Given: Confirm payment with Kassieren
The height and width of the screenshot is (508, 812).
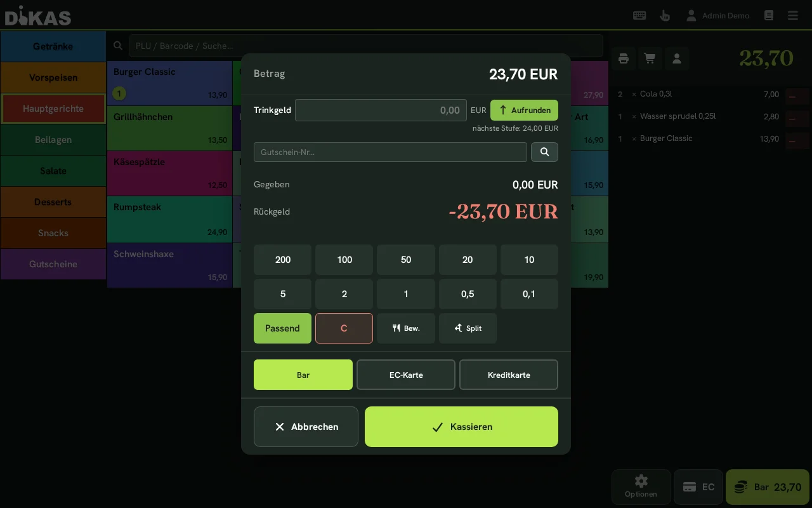Looking at the screenshot, I should click(461, 427).
